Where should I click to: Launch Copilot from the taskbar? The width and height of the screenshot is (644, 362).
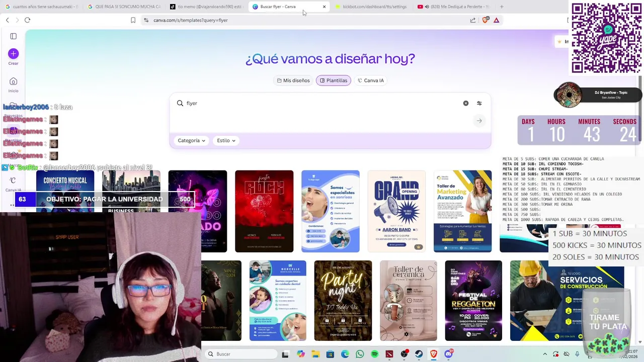click(300, 354)
